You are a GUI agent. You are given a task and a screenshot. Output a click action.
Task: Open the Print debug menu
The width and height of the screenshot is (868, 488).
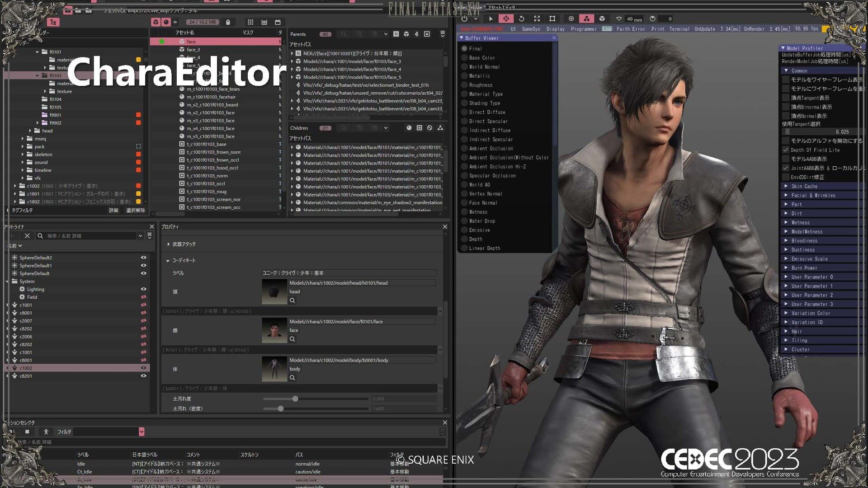(x=658, y=29)
